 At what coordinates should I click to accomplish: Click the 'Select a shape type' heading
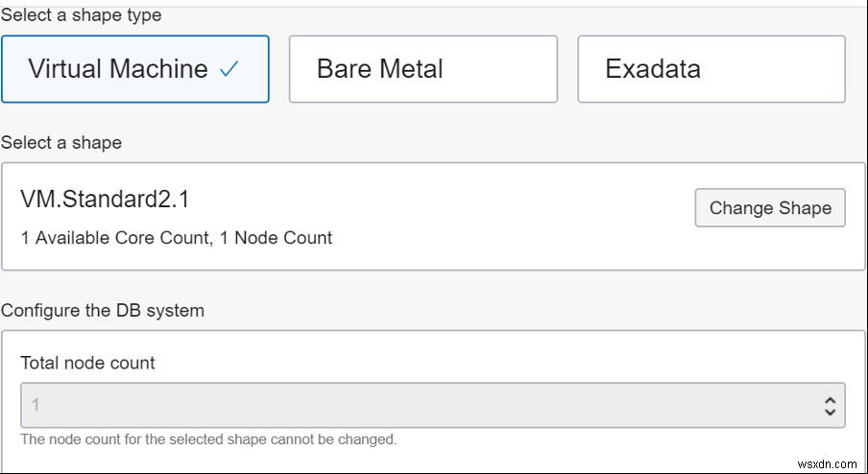pyautogui.click(x=82, y=15)
